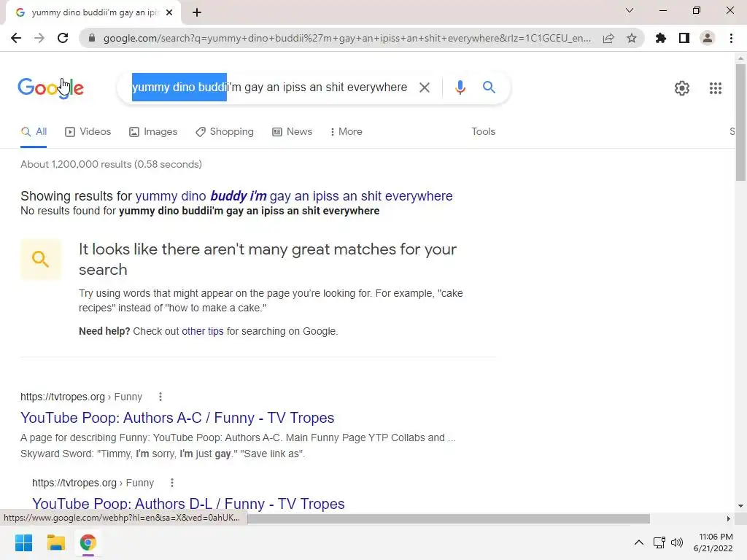Clear the search box text

point(424,87)
